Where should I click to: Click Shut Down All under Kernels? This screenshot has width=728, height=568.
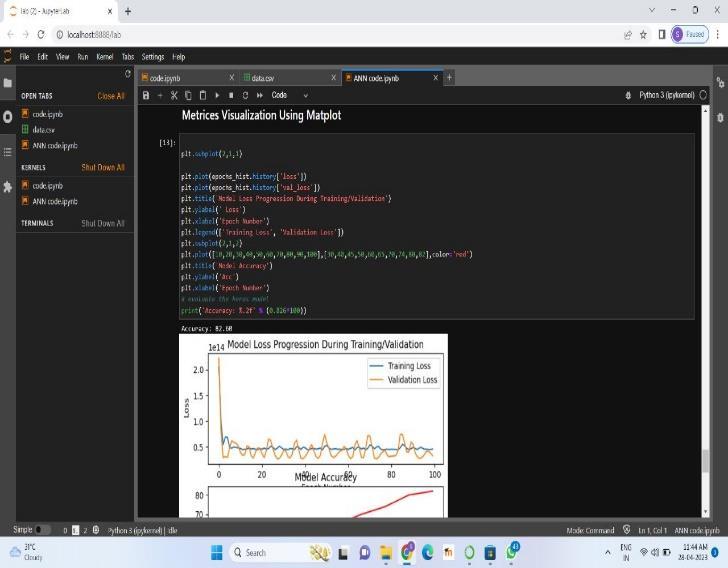(x=103, y=167)
